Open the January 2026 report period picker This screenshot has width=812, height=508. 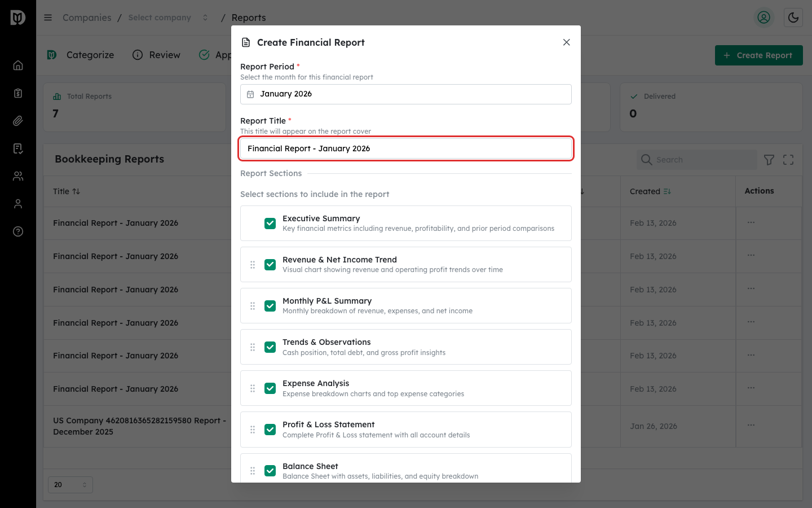point(405,94)
